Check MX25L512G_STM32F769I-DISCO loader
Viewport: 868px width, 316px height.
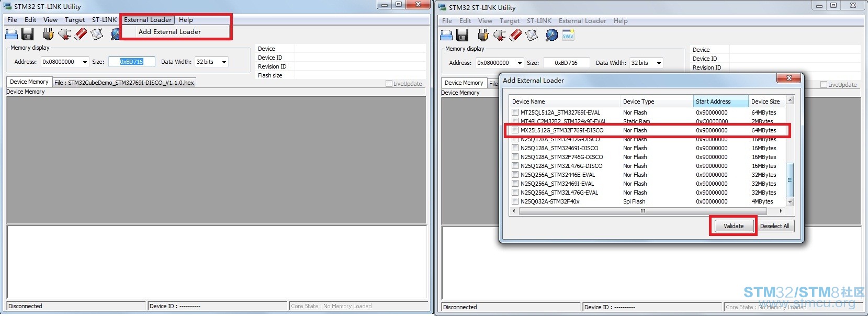tap(515, 130)
